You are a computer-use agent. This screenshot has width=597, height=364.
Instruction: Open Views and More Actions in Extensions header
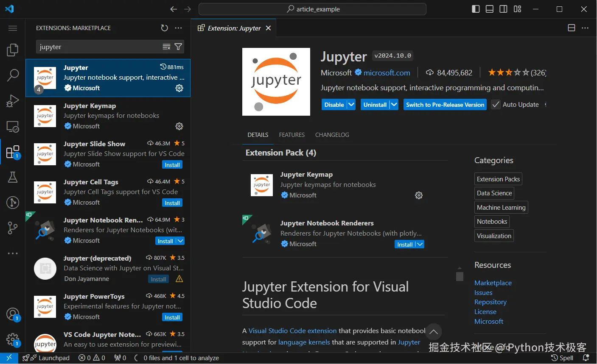click(x=178, y=28)
